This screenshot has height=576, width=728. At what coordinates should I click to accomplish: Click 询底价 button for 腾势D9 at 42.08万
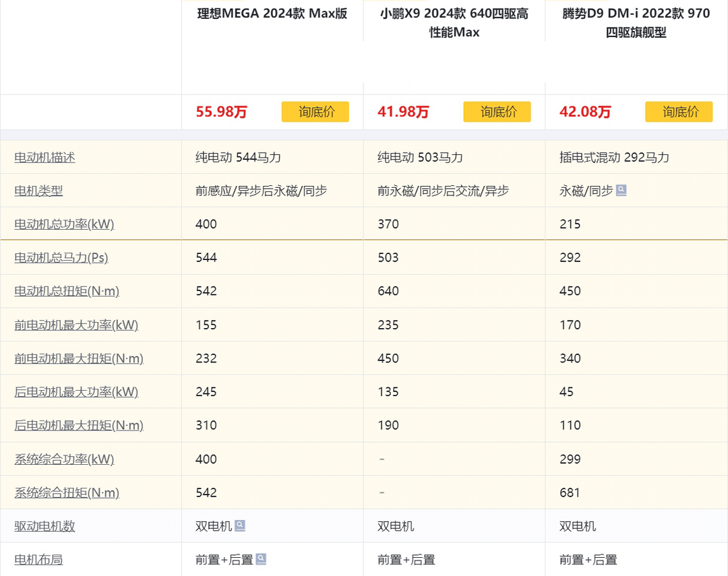tap(679, 111)
